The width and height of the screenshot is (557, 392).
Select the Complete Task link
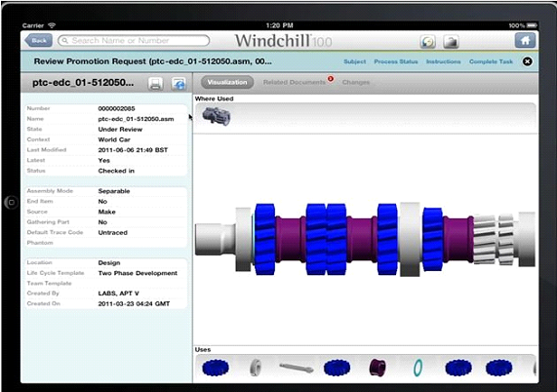tap(491, 61)
